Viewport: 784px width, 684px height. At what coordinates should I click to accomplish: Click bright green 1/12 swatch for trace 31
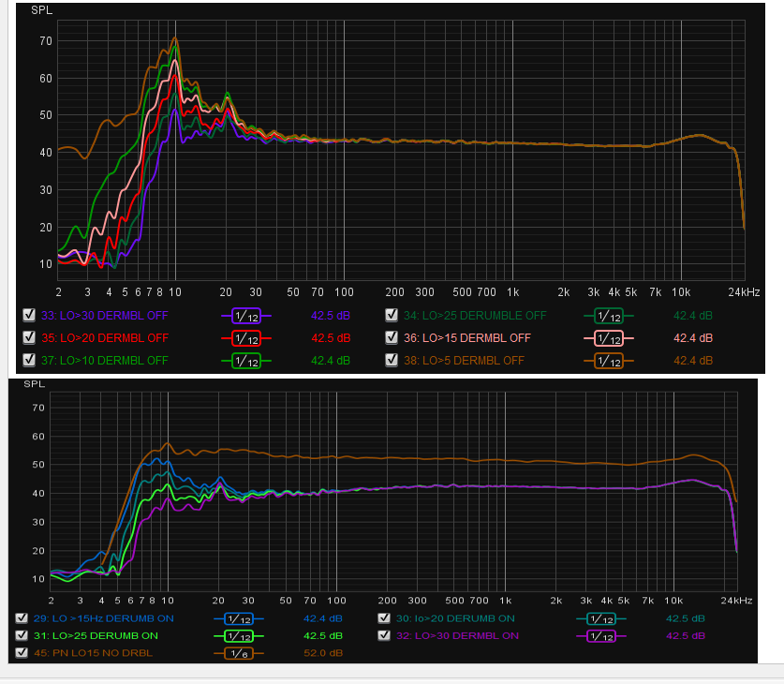click(x=239, y=636)
